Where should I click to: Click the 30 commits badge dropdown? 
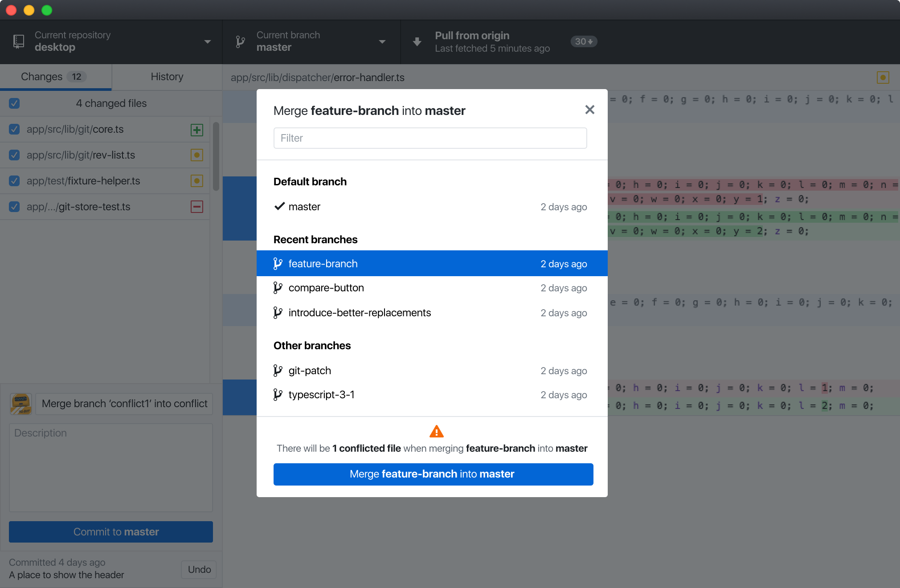click(x=584, y=41)
